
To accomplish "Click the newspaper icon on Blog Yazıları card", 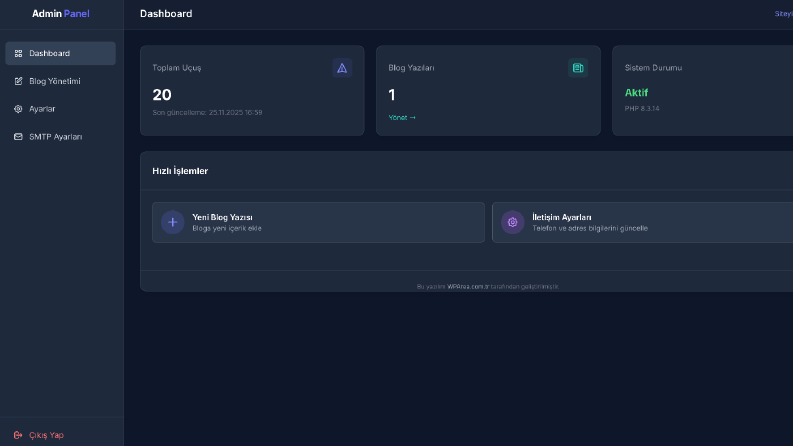I will (578, 68).
